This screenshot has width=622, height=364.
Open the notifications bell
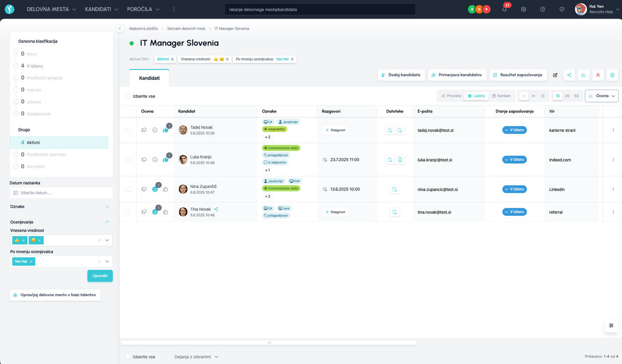click(504, 9)
